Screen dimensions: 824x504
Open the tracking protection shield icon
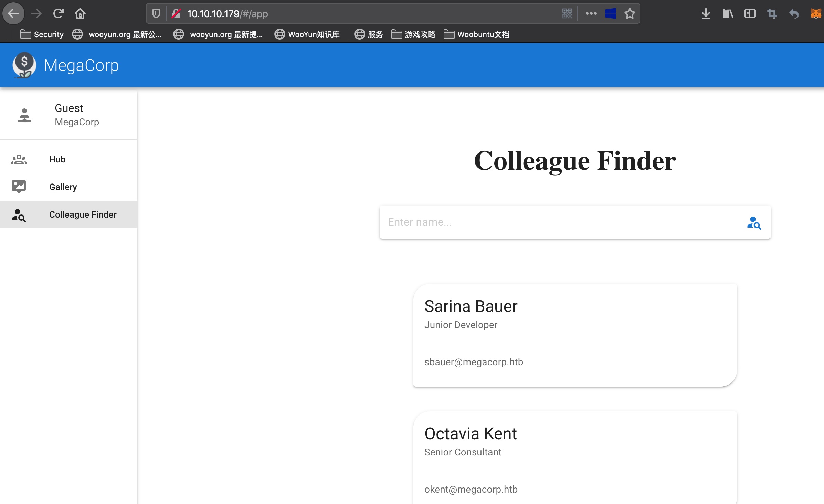156,14
